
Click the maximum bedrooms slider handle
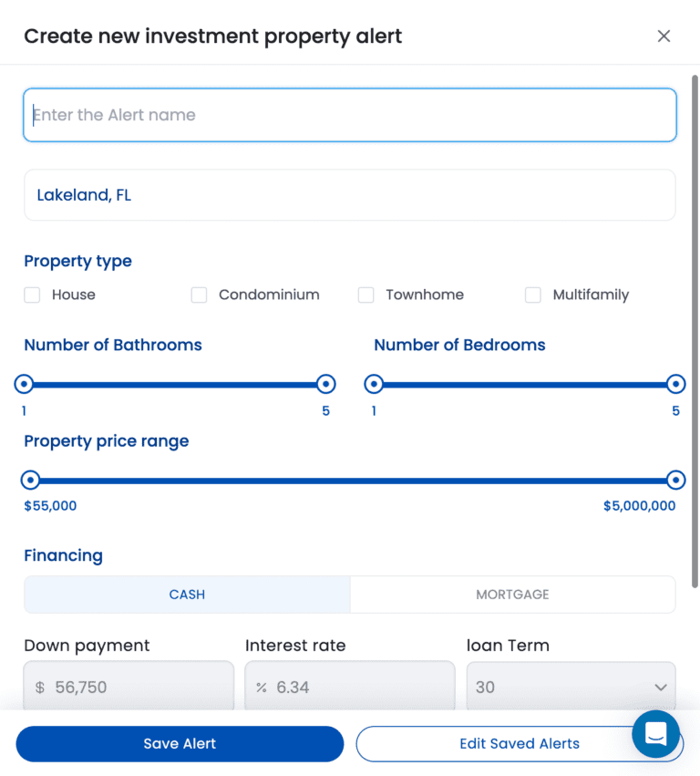click(675, 384)
